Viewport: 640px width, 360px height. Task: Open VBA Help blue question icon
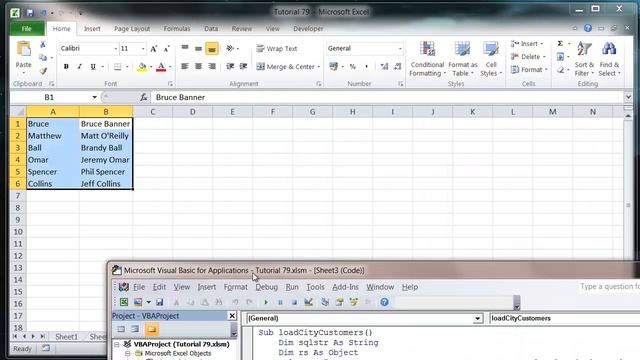click(x=384, y=302)
